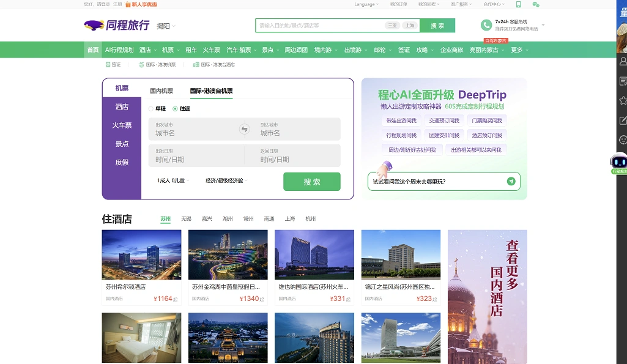
Task: Select the 往返 round-trip radio button
Action: 175,109
